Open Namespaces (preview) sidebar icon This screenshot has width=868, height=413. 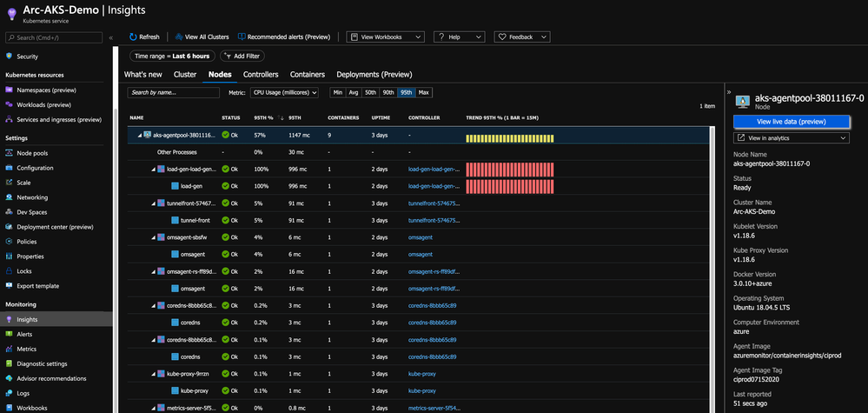coord(9,90)
